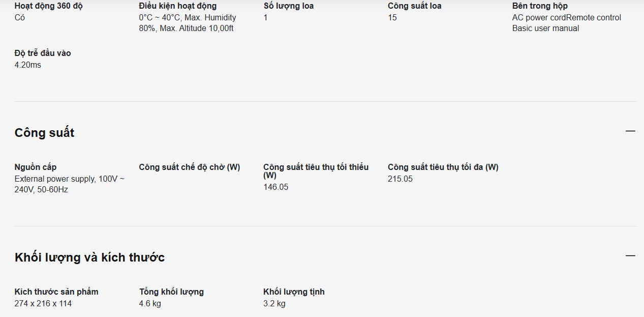Select the Tổng khối lượng label
This screenshot has height=317, width=644.
(x=171, y=292)
